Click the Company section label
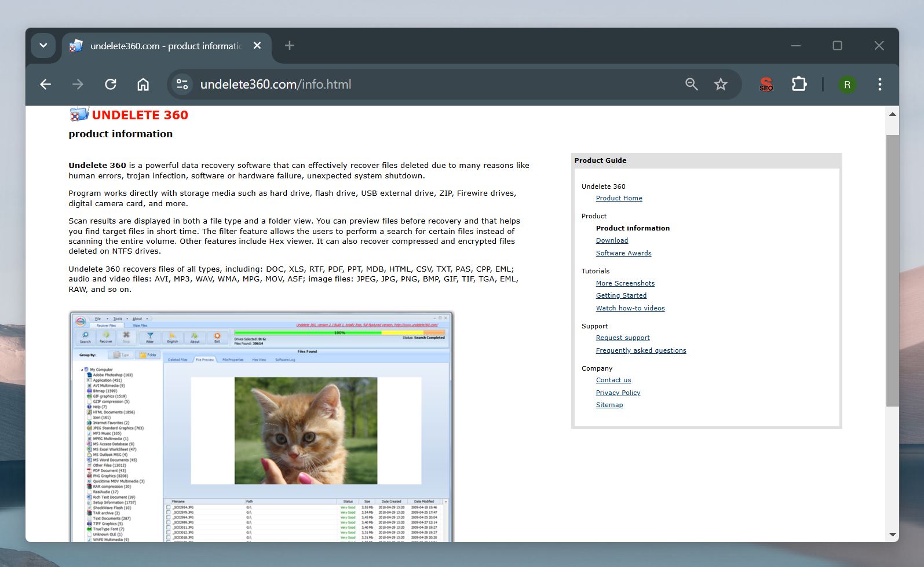This screenshot has width=924, height=567. 597,368
